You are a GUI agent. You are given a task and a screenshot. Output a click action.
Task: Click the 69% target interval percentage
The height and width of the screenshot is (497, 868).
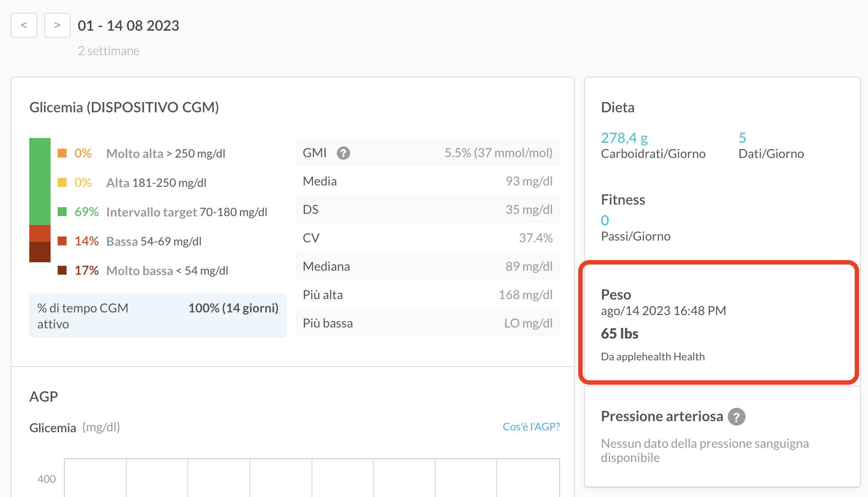(87, 212)
